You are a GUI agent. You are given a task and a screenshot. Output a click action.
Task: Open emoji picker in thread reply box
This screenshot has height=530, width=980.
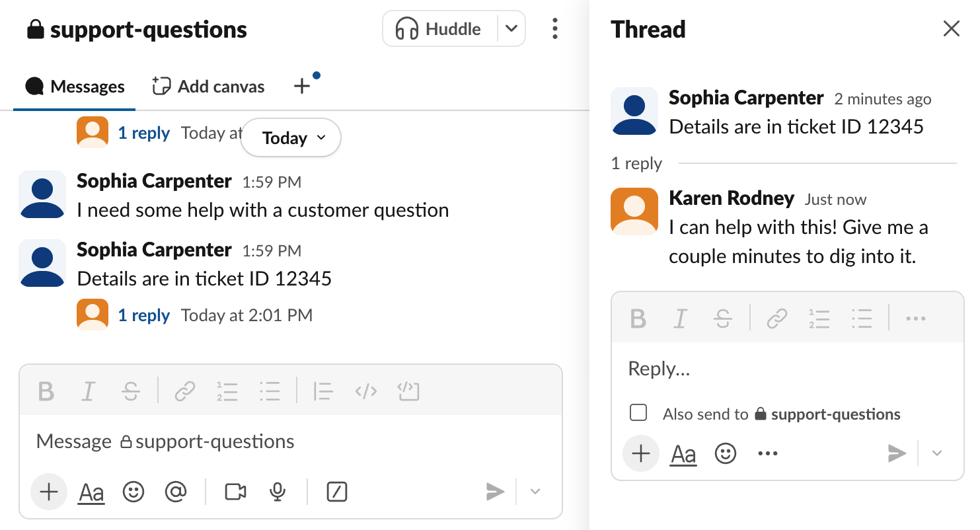[726, 453]
